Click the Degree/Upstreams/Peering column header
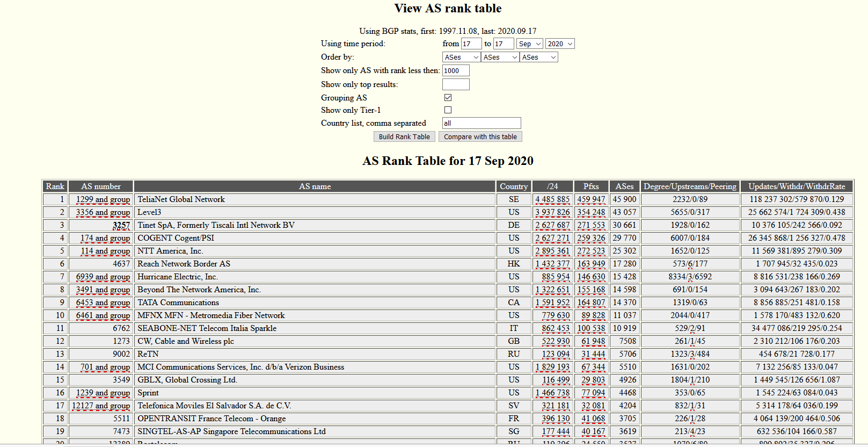The width and height of the screenshot is (868, 447). (x=690, y=186)
